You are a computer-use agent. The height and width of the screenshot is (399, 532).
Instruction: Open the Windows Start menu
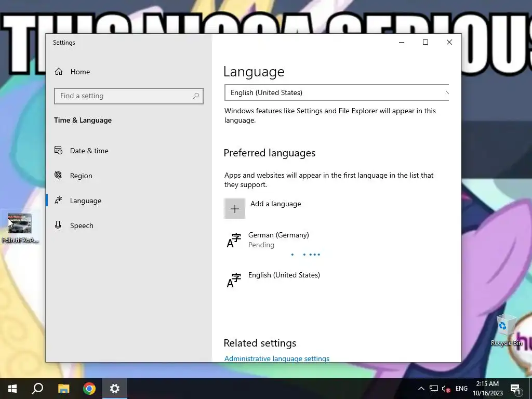(12, 389)
